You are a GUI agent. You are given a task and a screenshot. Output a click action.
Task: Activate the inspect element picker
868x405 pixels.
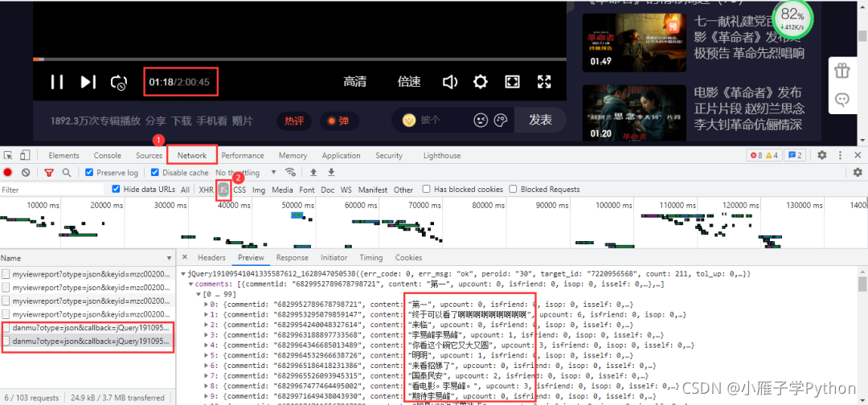point(8,155)
